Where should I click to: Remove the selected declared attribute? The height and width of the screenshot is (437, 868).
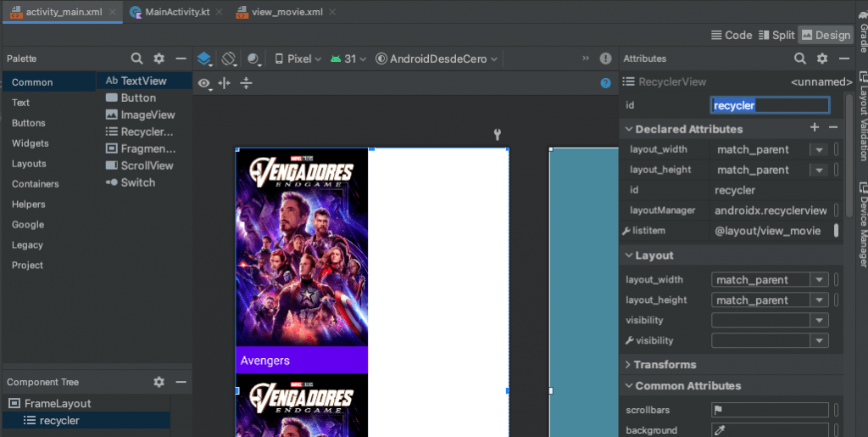pyautogui.click(x=833, y=127)
